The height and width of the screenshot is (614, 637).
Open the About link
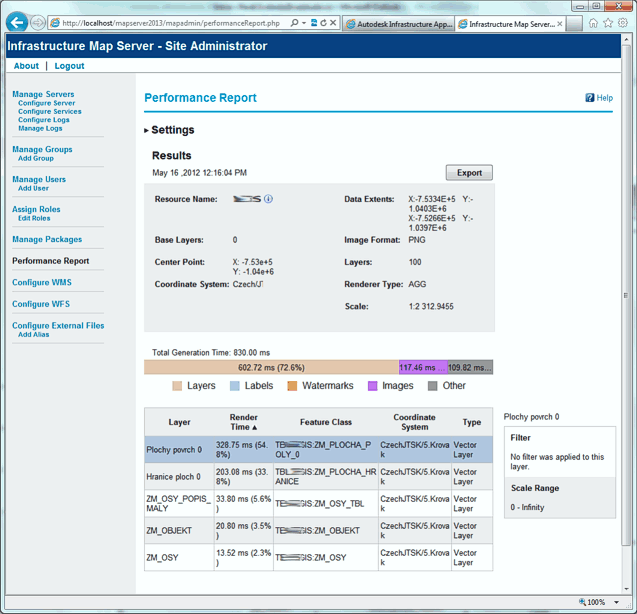tap(26, 66)
